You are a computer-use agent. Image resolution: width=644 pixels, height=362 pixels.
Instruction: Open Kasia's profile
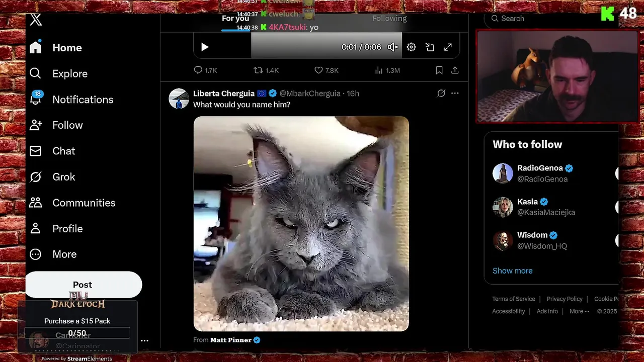(x=527, y=202)
